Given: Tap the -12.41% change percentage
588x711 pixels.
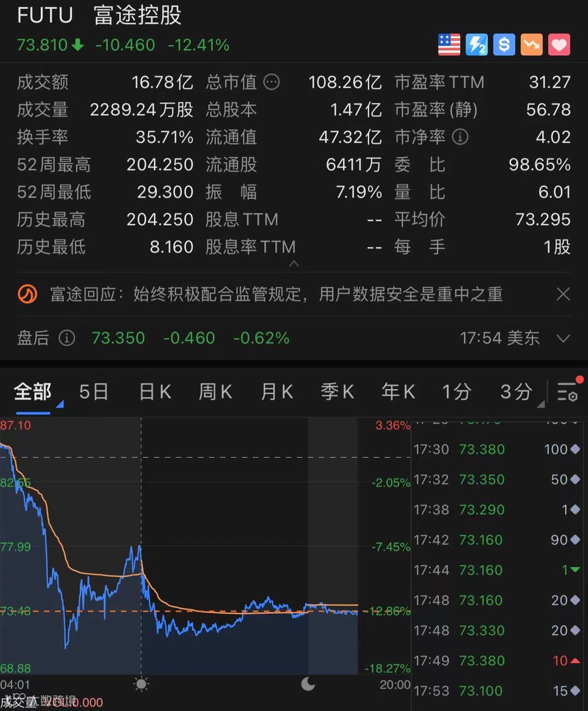Looking at the screenshot, I should click(x=199, y=45).
